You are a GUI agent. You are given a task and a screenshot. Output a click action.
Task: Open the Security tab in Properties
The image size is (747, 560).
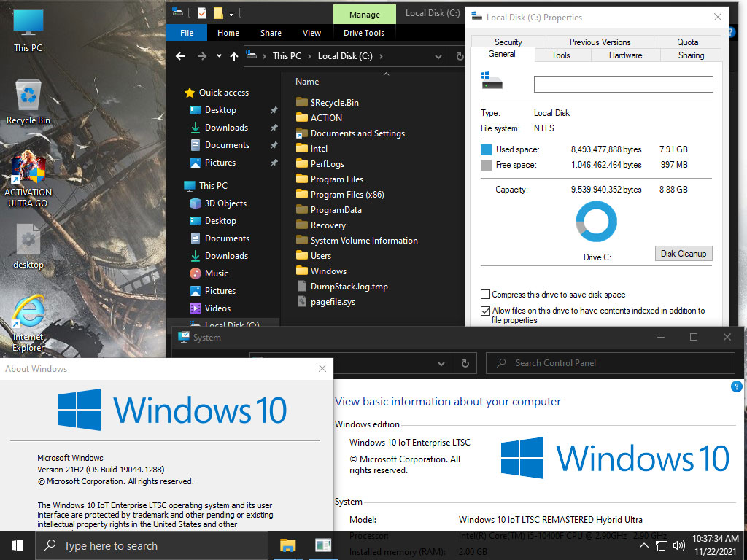tap(508, 42)
